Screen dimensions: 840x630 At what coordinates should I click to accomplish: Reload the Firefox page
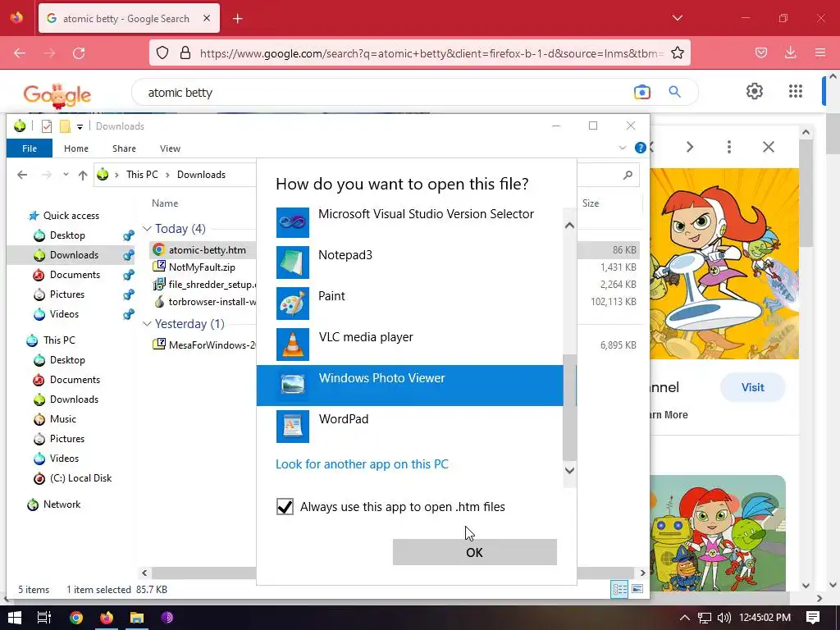click(79, 53)
